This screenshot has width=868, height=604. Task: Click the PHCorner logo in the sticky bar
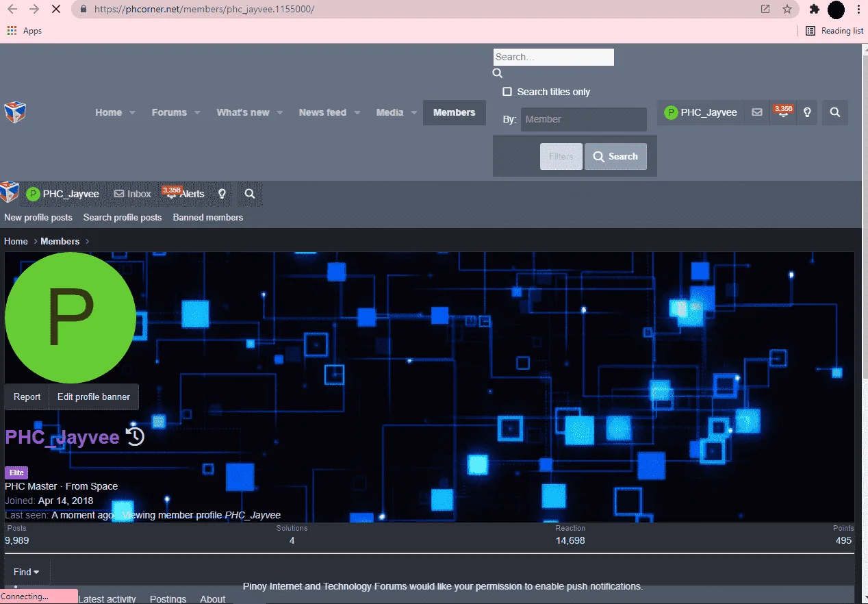click(10, 192)
